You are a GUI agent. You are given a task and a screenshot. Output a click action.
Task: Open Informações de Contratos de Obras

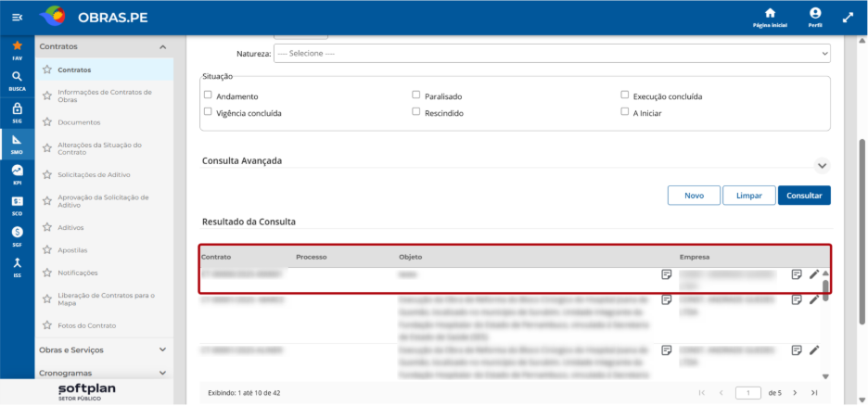104,95
